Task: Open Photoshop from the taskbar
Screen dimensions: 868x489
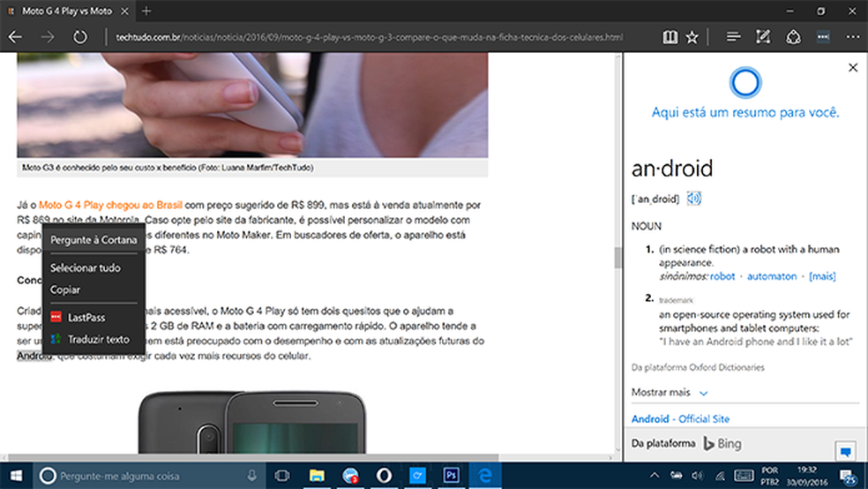Action: tap(451, 476)
